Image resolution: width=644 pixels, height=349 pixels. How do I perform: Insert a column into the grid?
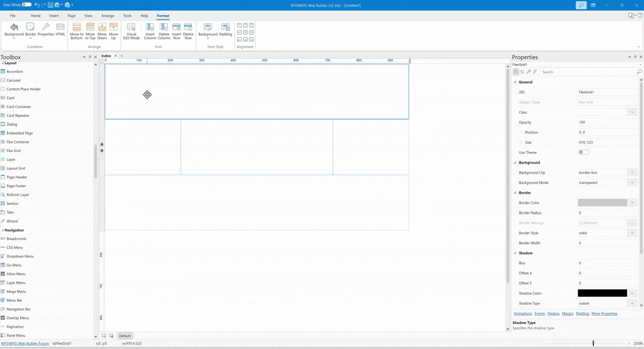click(150, 31)
